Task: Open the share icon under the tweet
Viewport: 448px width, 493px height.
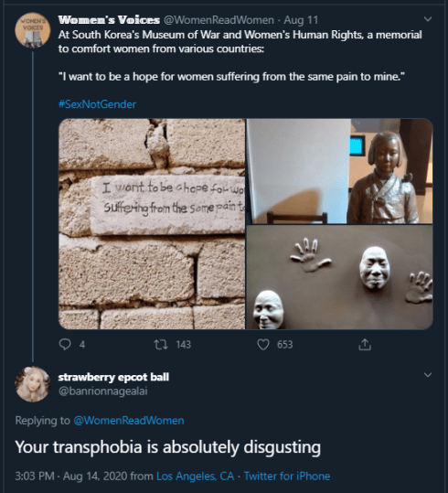Action: tap(365, 345)
